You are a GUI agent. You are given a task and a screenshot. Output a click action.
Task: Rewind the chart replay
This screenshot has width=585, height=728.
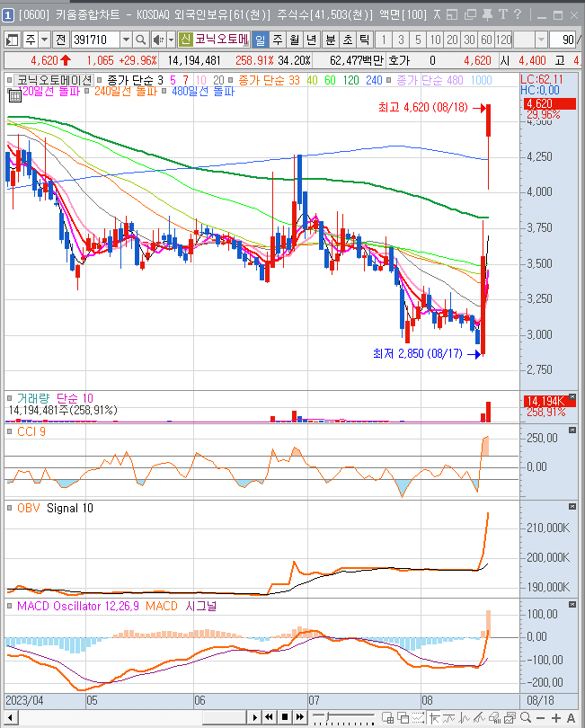click(x=270, y=717)
